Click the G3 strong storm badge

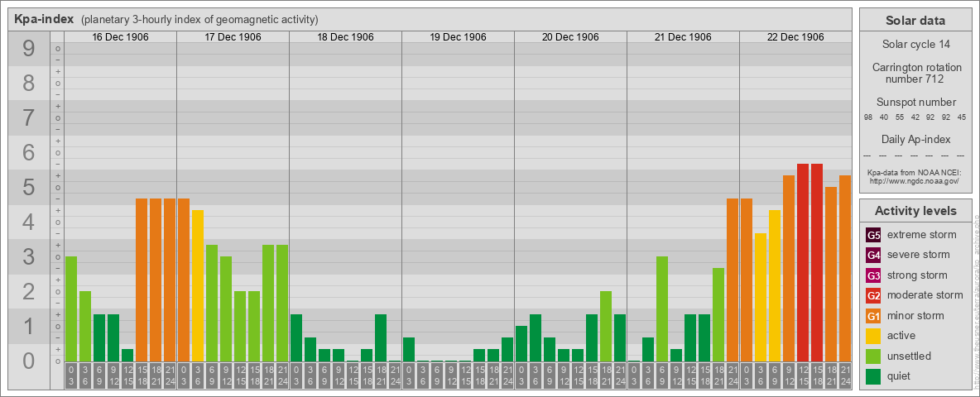point(873,275)
